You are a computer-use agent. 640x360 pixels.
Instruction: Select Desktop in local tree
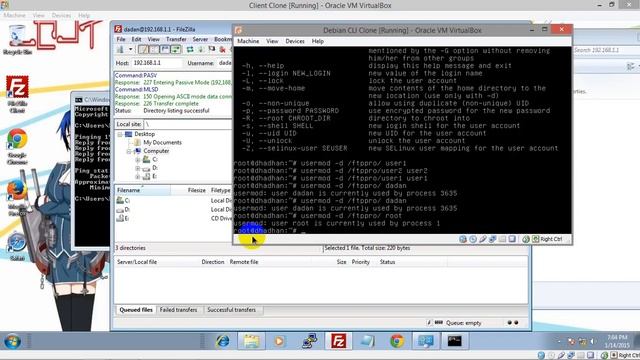coord(144,134)
